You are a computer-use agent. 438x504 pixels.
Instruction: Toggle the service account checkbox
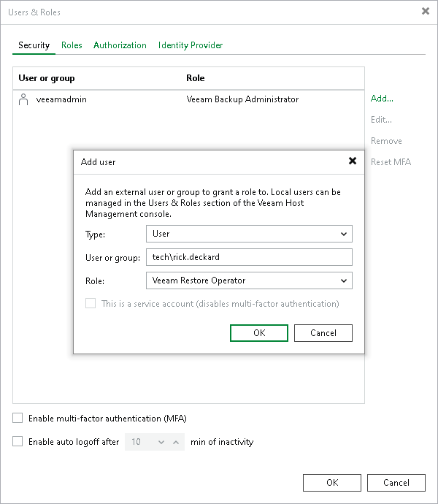coord(91,303)
